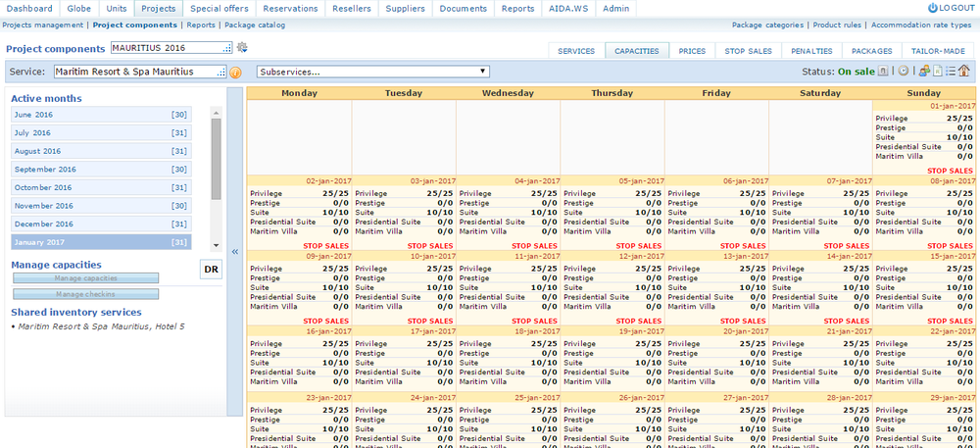Open the Admin tab

pos(615,9)
